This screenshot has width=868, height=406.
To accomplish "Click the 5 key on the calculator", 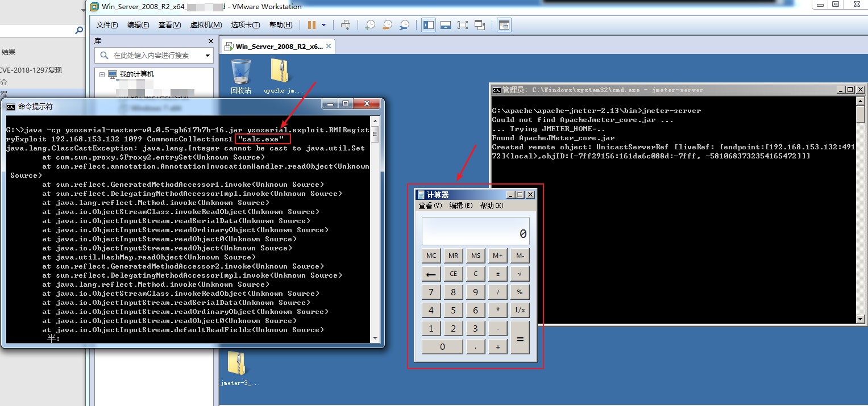I will point(453,310).
